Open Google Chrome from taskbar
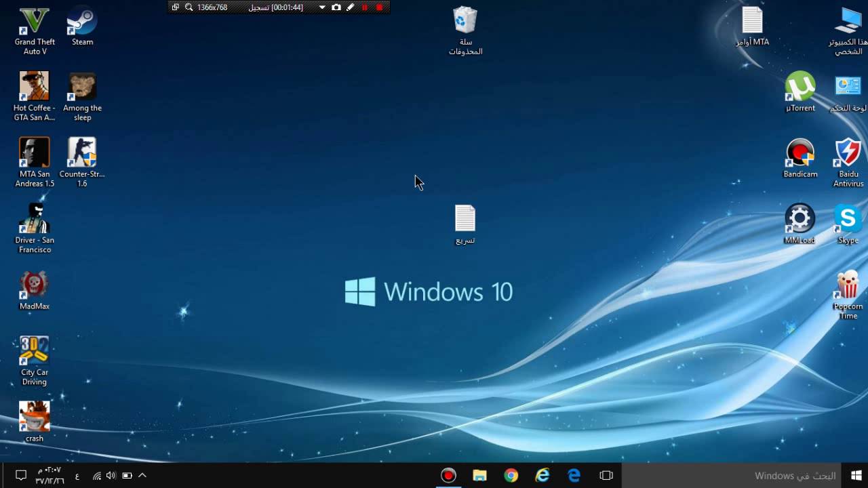 [511, 476]
